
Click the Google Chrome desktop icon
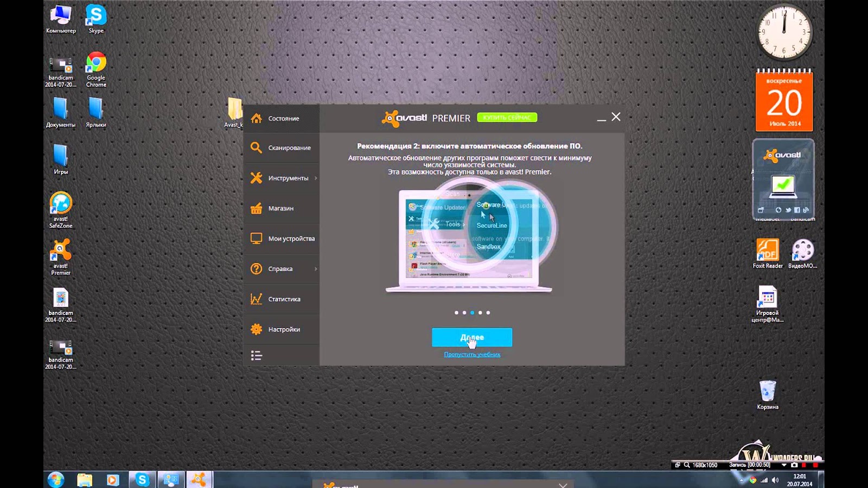[x=96, y=69]
